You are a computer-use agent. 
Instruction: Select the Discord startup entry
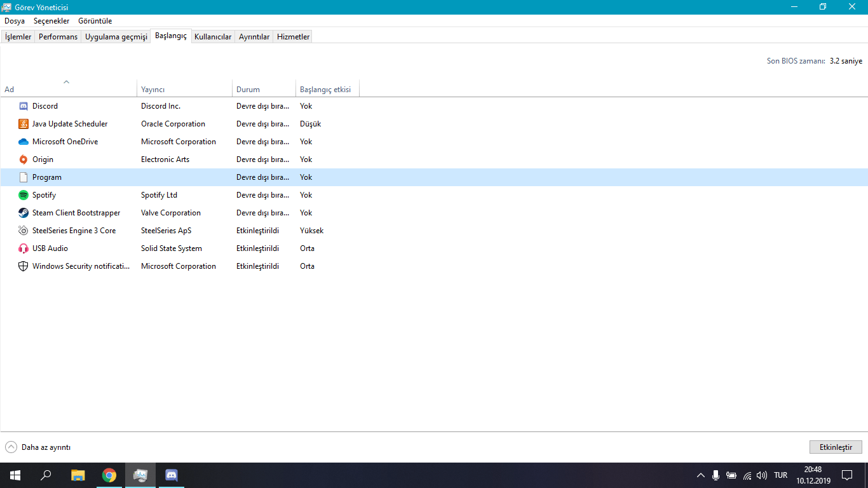click(434, 106)
